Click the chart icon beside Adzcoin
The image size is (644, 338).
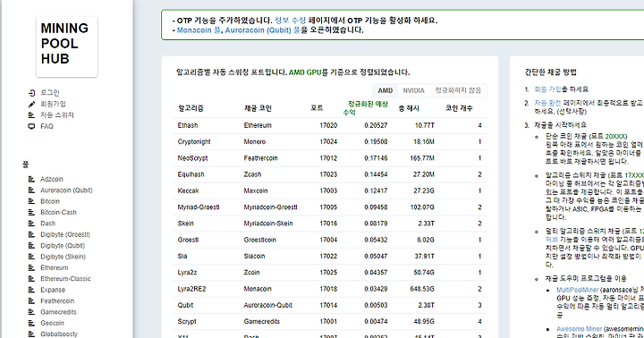click(x=31, y=179)
